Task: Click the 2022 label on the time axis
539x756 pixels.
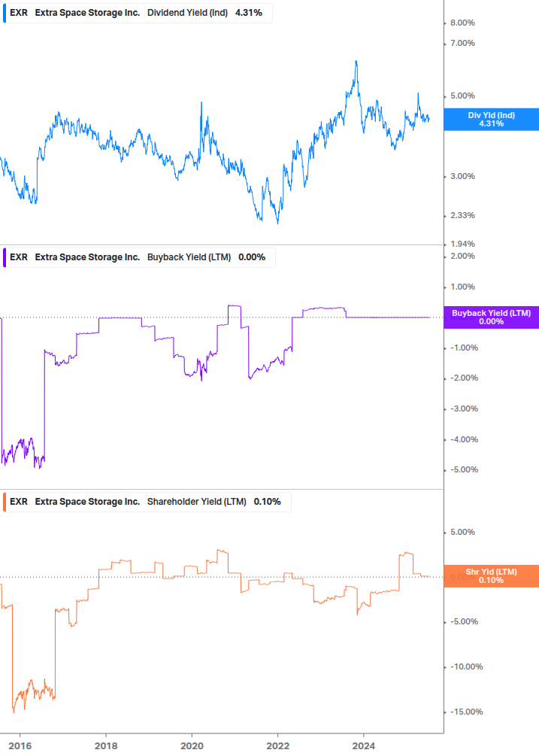Action: 278,746
